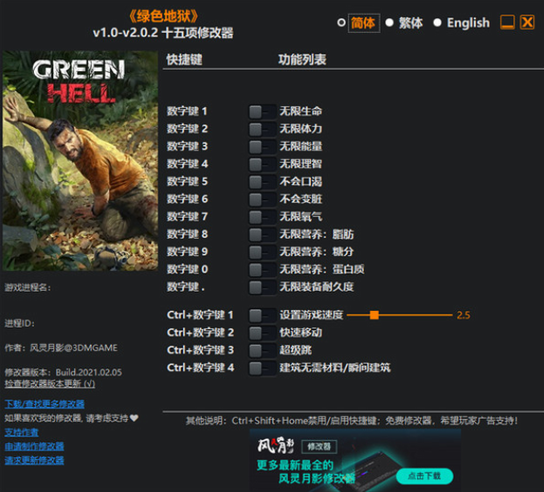Click the 数字键 1 hotkey label

click(187, 111)
